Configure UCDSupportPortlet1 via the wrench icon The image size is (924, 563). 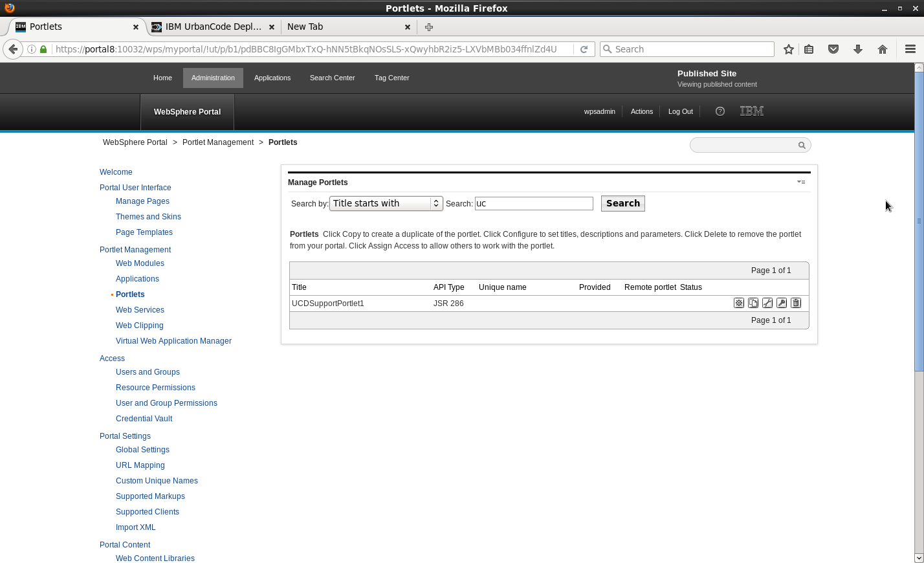(x=767, y=303)
